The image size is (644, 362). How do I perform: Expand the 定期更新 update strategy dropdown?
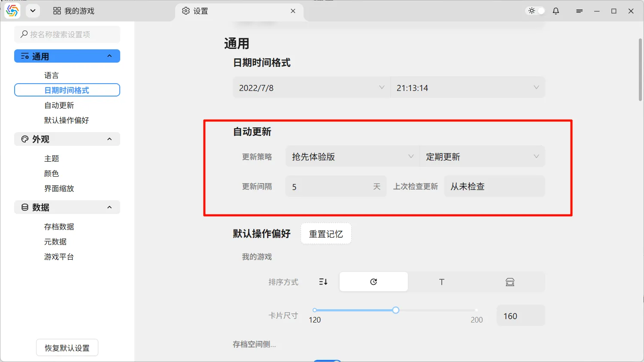[482, 157]
